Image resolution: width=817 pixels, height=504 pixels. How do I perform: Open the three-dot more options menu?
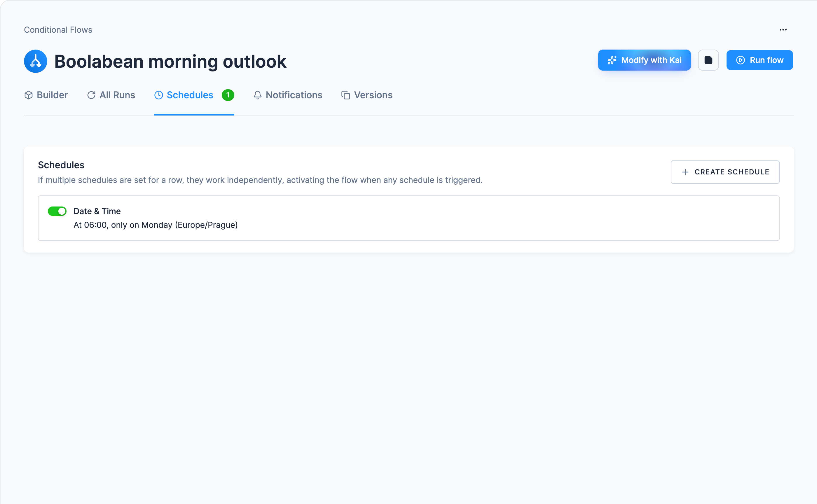tap(783, 30)
